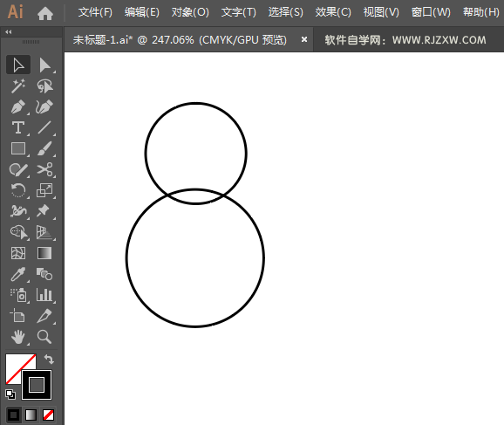Click the Home button
The image size is (504, 425).
[x=45, y=13]
